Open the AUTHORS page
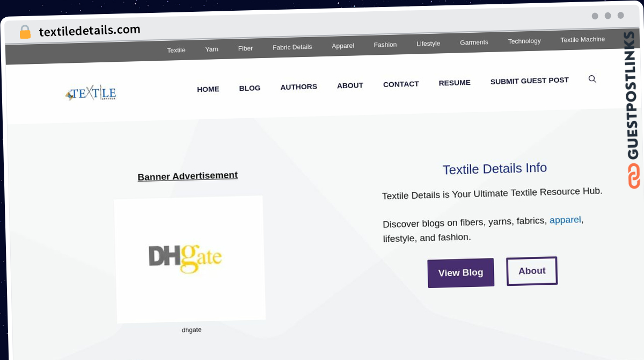The width and height of the screenshot is (644, 360). tap(298, 87)
